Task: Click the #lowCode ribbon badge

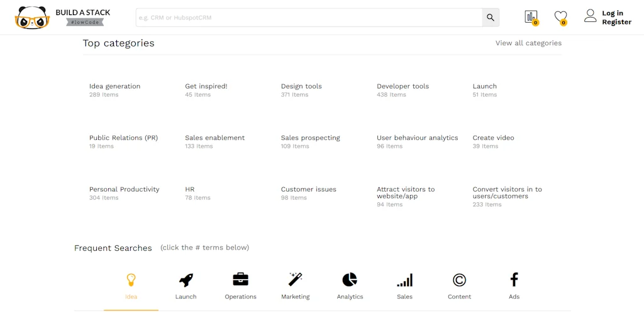Action: (x=85, y=22)
